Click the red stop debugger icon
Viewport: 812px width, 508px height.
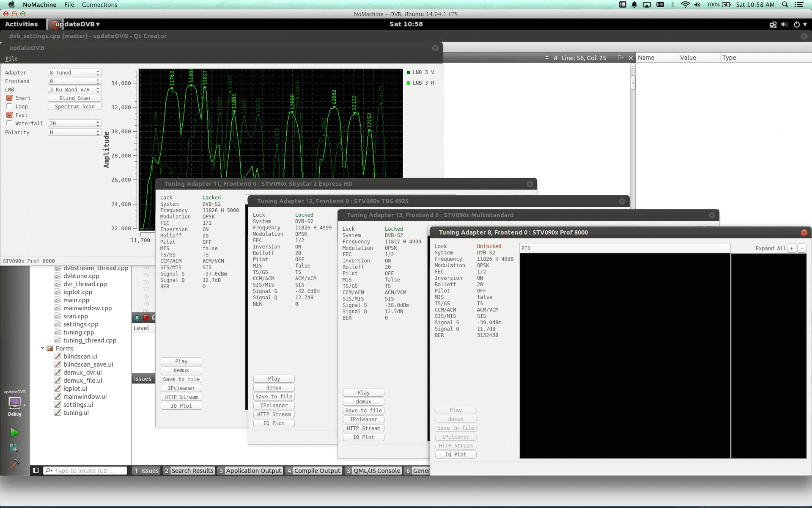146,317
